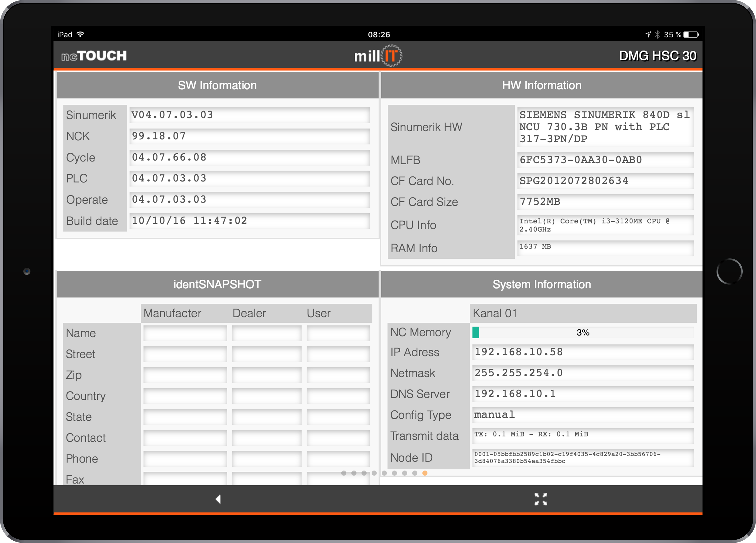Select the orange active page dot
Screen dimensions: 756x543
(425, 473)
